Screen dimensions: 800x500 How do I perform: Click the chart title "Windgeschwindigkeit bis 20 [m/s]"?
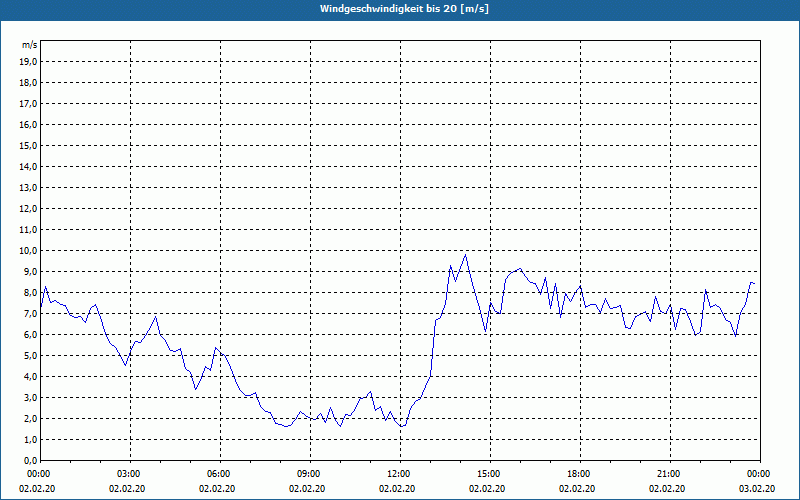[404, 9]
